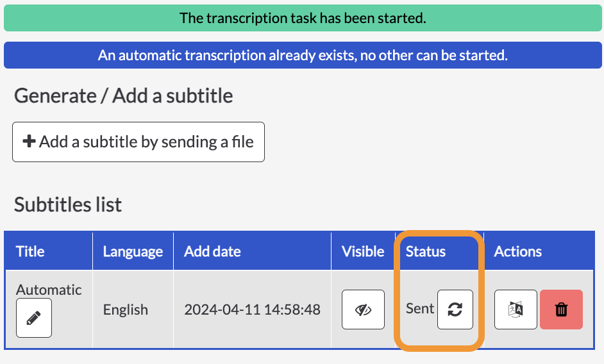
Task: Select the Language column header
Action: coord(133,252)
